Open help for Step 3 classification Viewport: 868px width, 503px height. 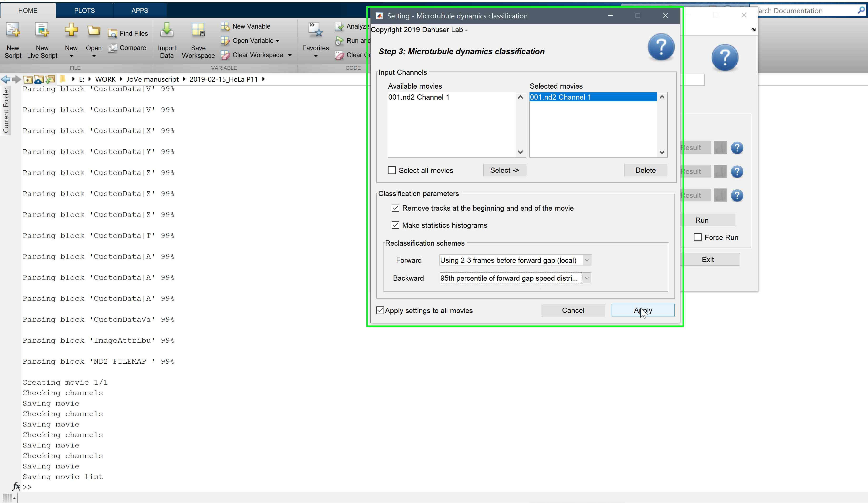(x=661, y=47)
